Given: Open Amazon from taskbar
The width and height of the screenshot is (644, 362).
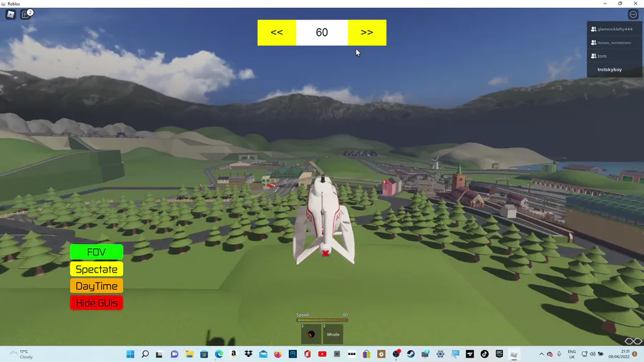Looking at the screenshot, I should (234, 354).
